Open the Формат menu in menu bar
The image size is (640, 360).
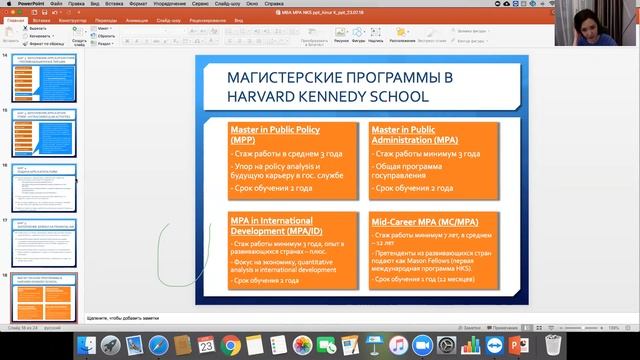(x=138, y=3)
